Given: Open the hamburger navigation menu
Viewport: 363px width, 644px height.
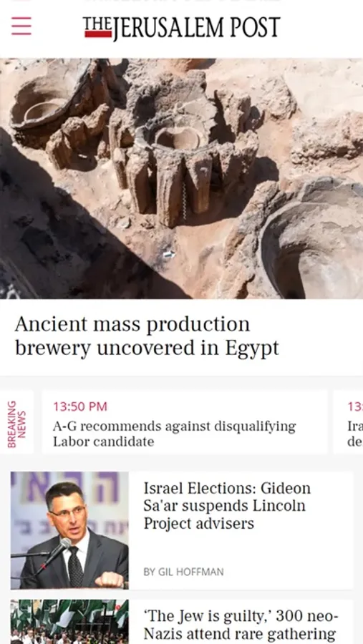Looking at the screenshot, I should coord(21,26).
